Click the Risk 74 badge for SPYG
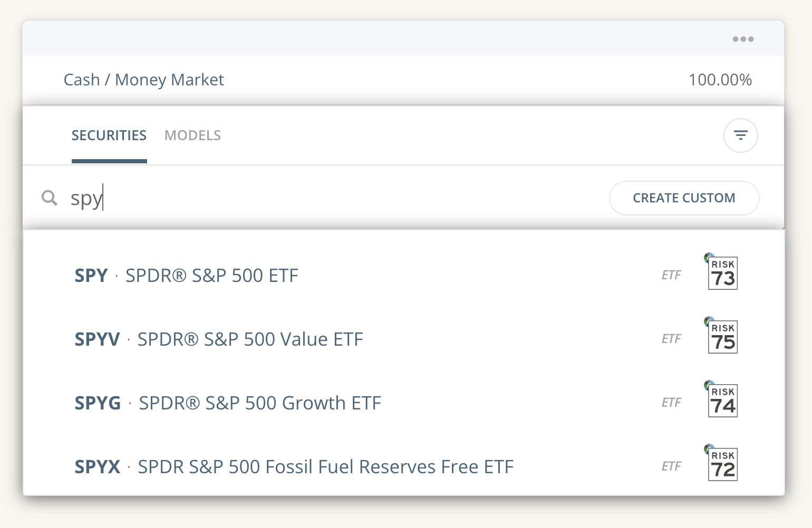 coord(722,400)
